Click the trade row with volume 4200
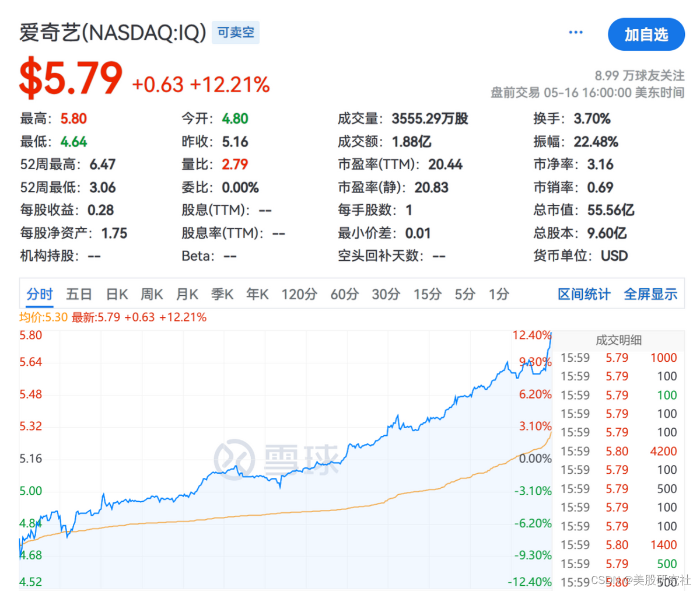Image resolution: width=700 pixels, height=591 pixels. click(x=619, y=451)
